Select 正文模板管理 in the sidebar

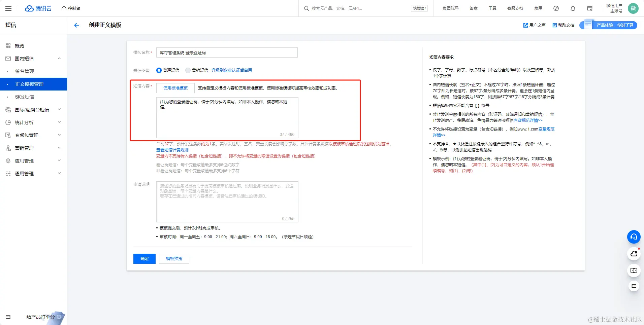34,84
